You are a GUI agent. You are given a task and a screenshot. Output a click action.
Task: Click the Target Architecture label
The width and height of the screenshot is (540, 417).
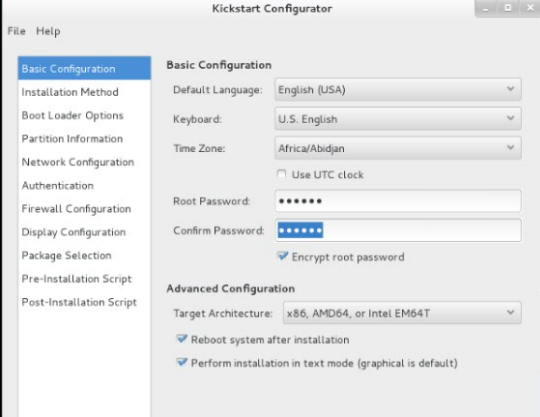tap(223, 313)
